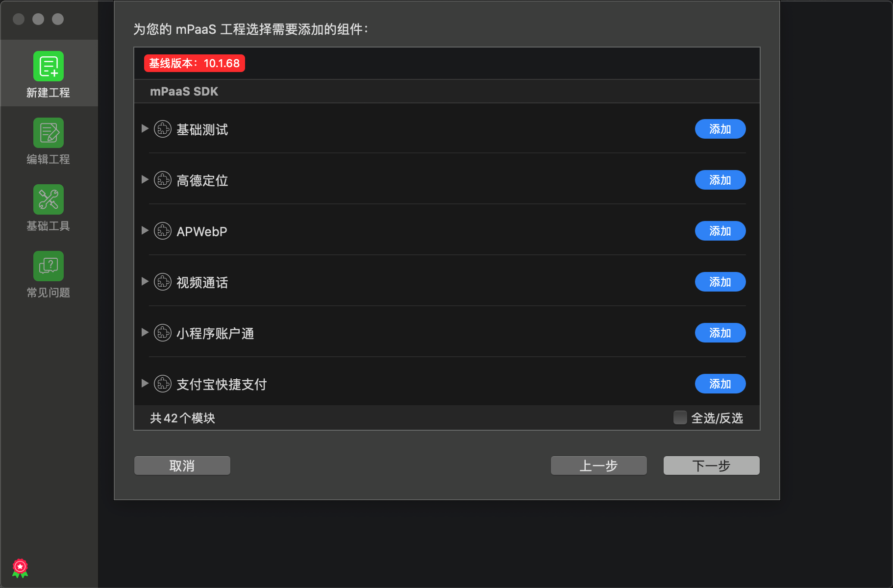Click the mPaaS SDK section header
This screenshot has height=588, width=893.
click(x=184, y=91)
